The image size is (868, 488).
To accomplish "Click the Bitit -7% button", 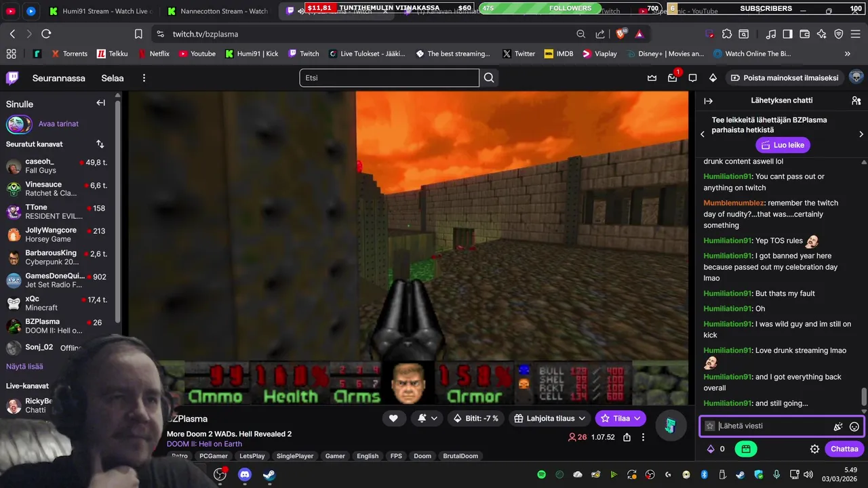I will point(476,418).
